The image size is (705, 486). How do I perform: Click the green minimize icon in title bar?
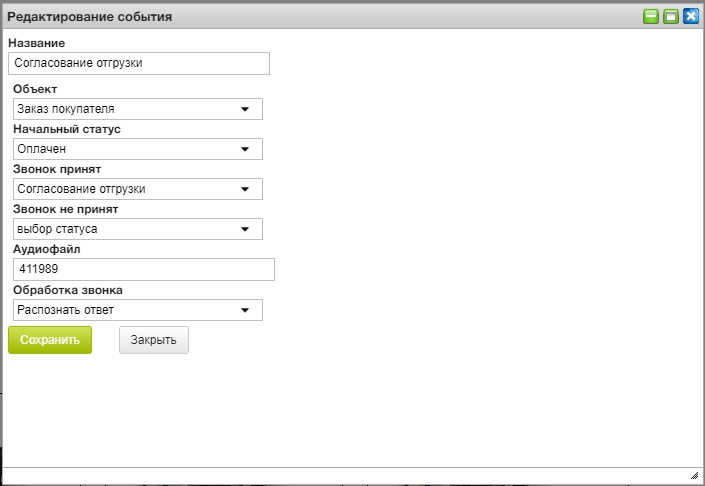(651, 16)
